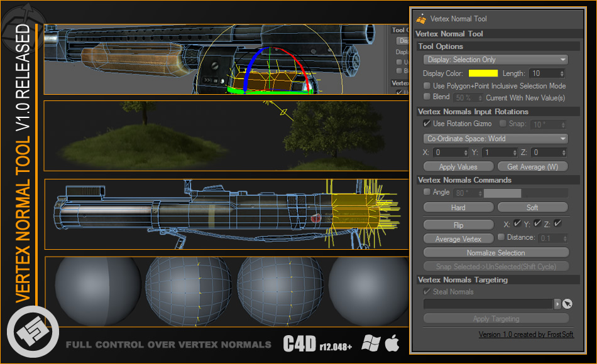Collapse the Vertex Normals Commands section header
This screenshot has width=597, height=364.
tap(496, 179)
